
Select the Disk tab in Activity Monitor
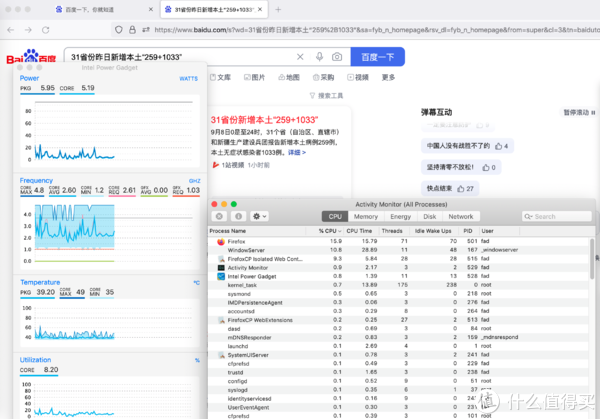(x=429, y=217)
